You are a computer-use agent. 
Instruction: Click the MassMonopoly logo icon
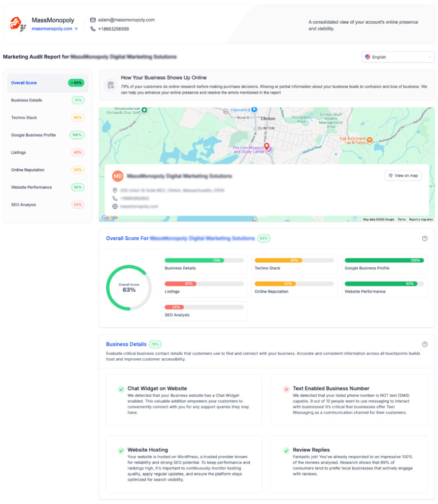coord(18,24)
